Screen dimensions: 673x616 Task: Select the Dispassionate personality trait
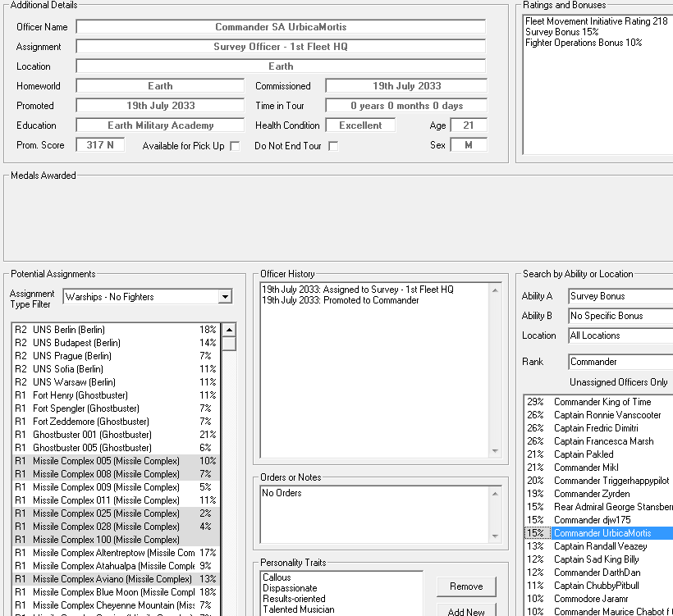[291, 588]
